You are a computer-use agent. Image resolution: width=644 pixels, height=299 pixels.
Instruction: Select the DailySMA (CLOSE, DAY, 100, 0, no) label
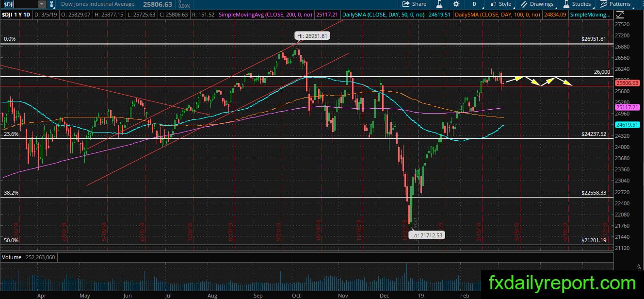(x=498, y=15)
